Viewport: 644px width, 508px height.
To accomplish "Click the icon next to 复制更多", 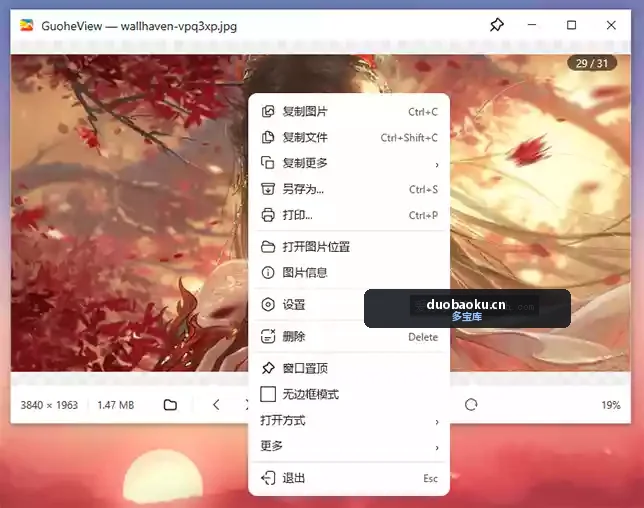I will [x=268, y=163].
